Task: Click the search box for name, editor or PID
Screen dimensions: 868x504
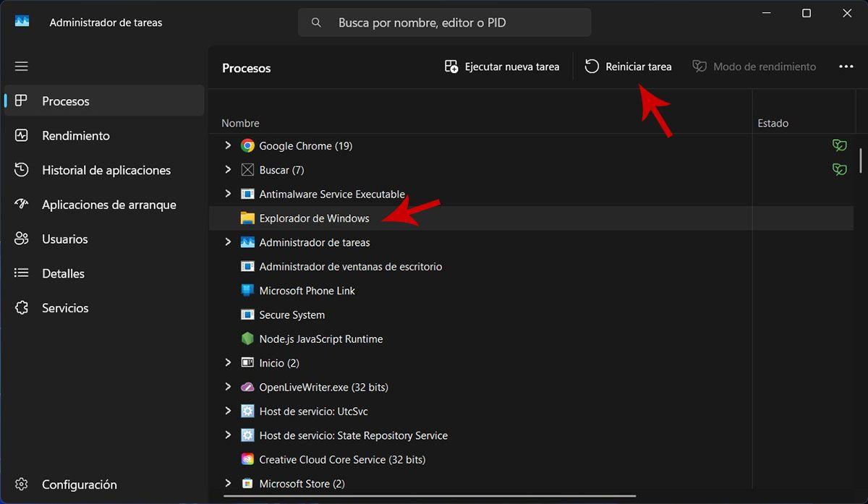Action: (x=444, y=22)
